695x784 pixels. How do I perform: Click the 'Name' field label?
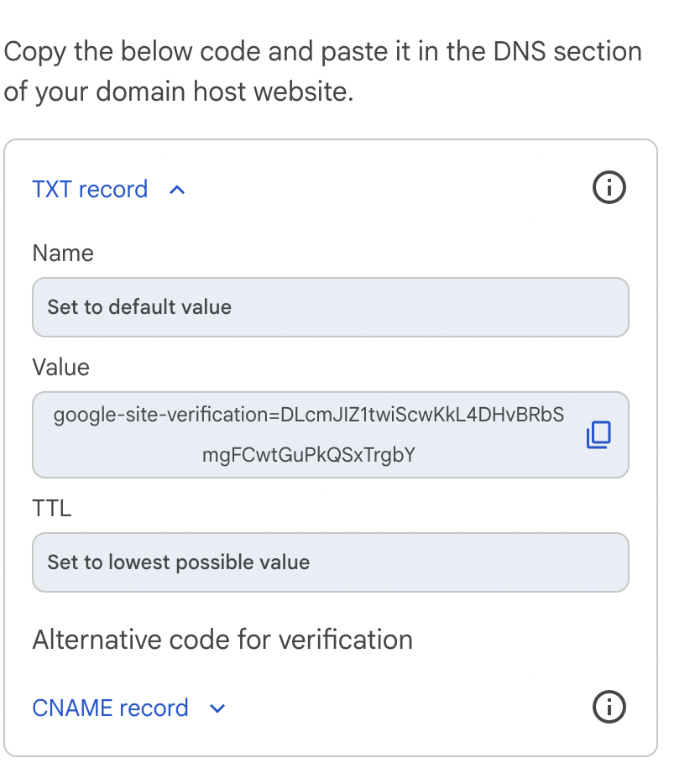63,253
